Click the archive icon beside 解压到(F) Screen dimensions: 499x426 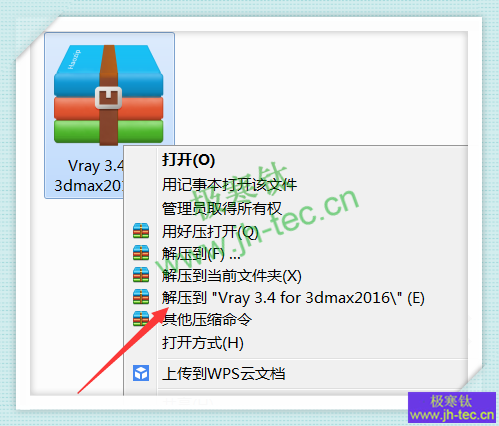tap(141, 253)
